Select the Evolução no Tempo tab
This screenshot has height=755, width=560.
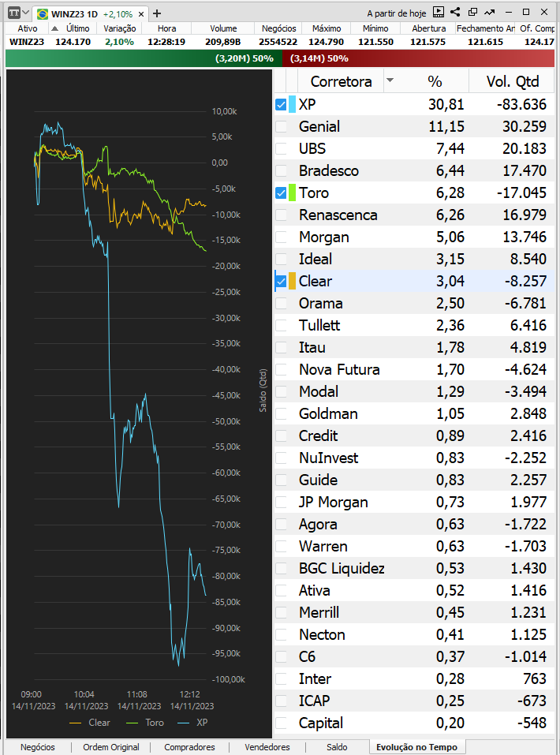pyautogui.click(x=416, y=747)
